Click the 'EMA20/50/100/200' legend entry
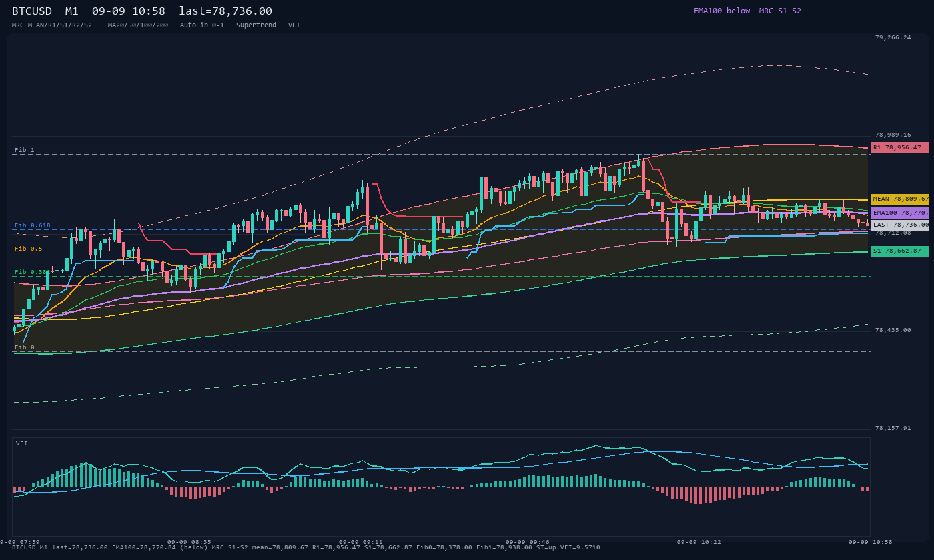This screenshot has height=560, width=934. (x=136, y=25)
